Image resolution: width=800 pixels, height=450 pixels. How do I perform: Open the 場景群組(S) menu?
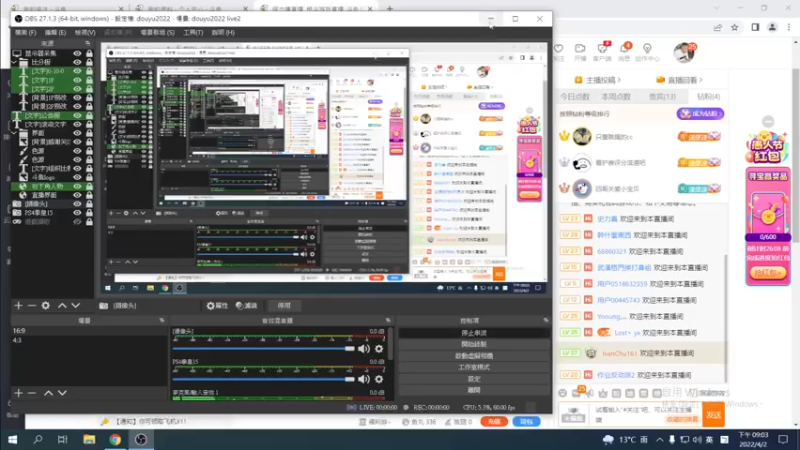click(x=157, y=32)
